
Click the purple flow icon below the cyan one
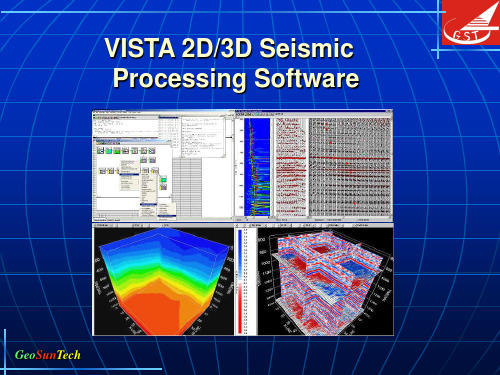[163, 187]
